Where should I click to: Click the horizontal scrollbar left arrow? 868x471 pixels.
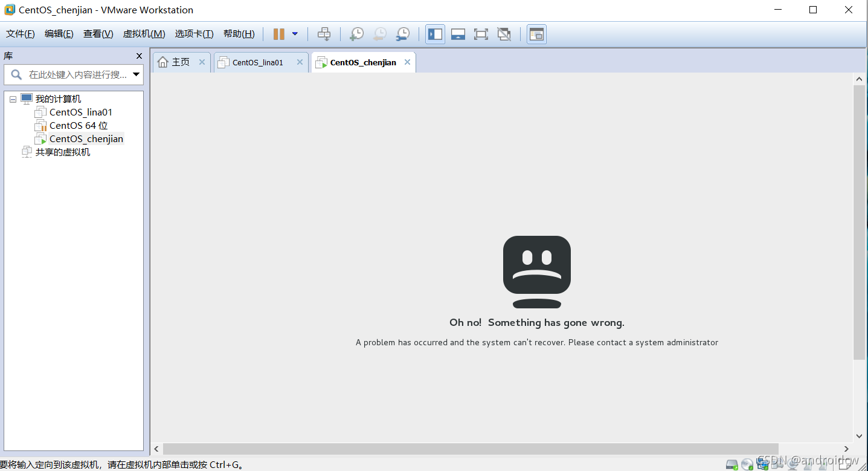[x=156, y=449]
